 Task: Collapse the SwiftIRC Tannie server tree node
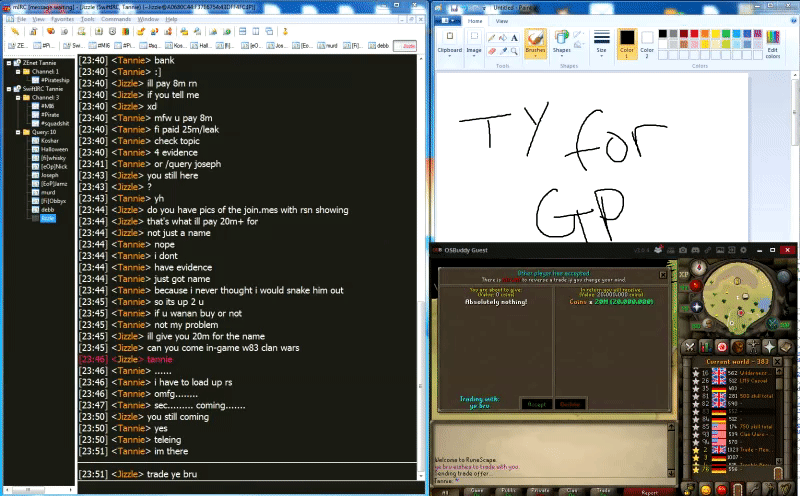(9, 89)
